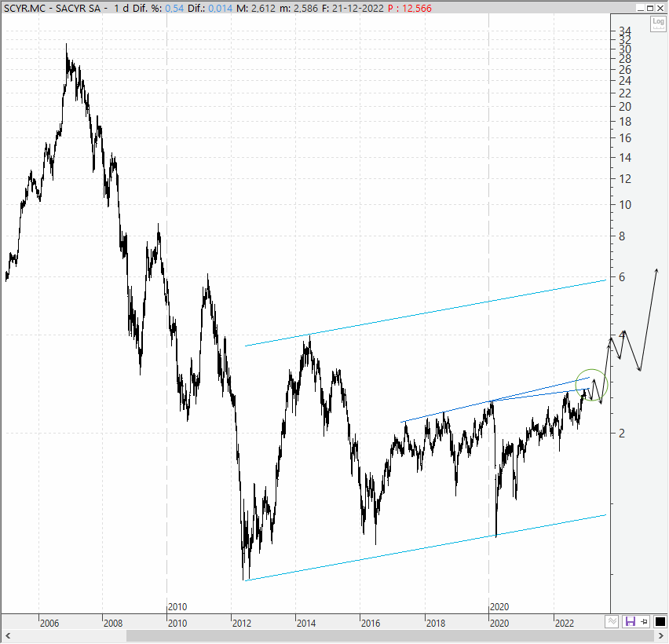Click the Dif. value 0,014
This screenshot has height=644, width=669.
point(220,8)
